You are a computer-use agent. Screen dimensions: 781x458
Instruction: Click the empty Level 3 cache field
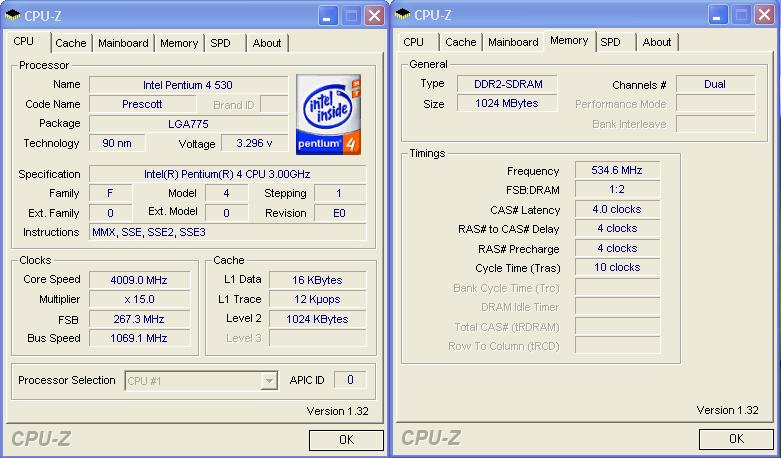(x=317, y=339)
